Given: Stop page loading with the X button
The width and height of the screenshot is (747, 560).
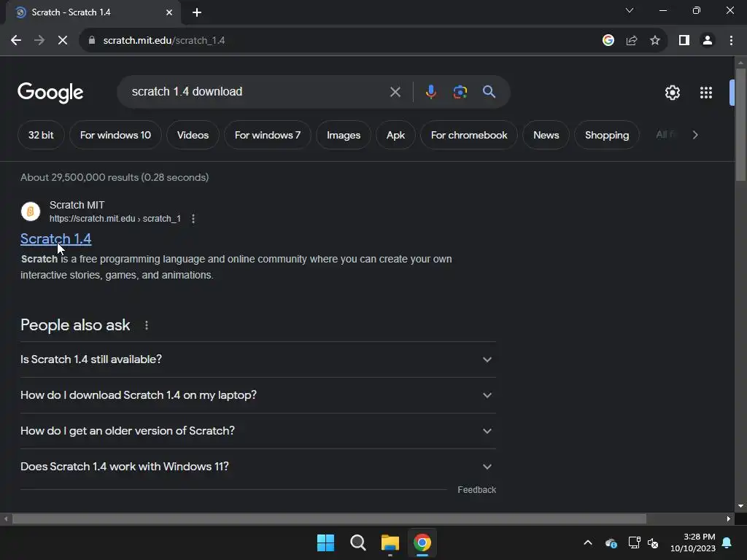Looking at the screenshot, I should click(63, 41).
